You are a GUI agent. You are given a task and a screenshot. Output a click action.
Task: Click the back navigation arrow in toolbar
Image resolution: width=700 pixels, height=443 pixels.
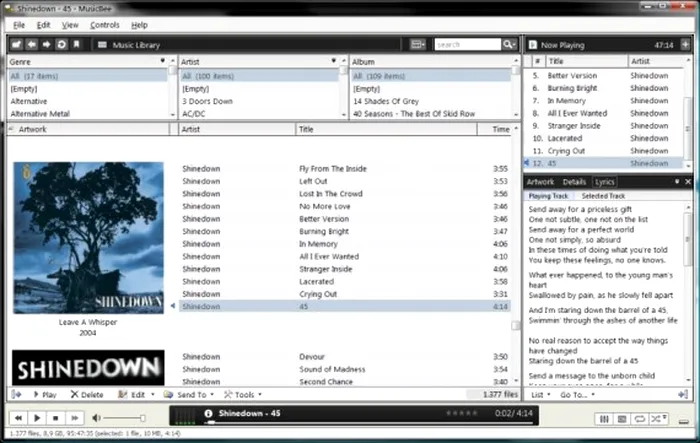(32, 45)
